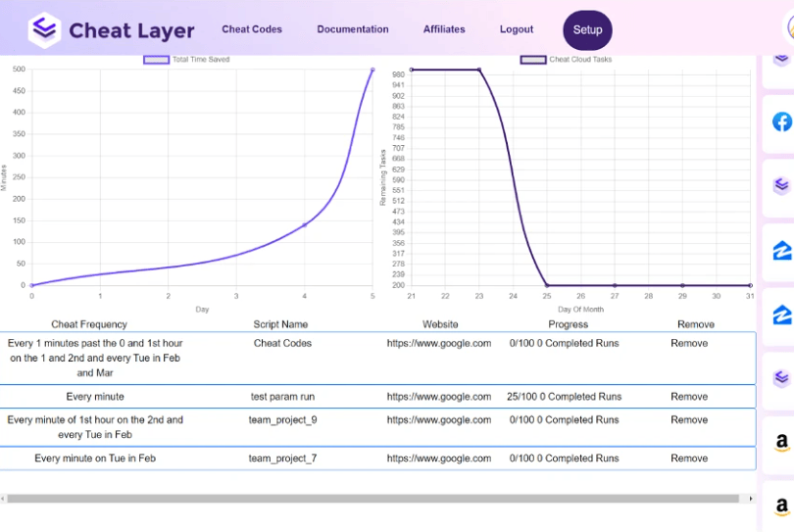This screenshot has width=794, height=532.
Task: Click the Remove column header
Action: (x=696, y=324)
